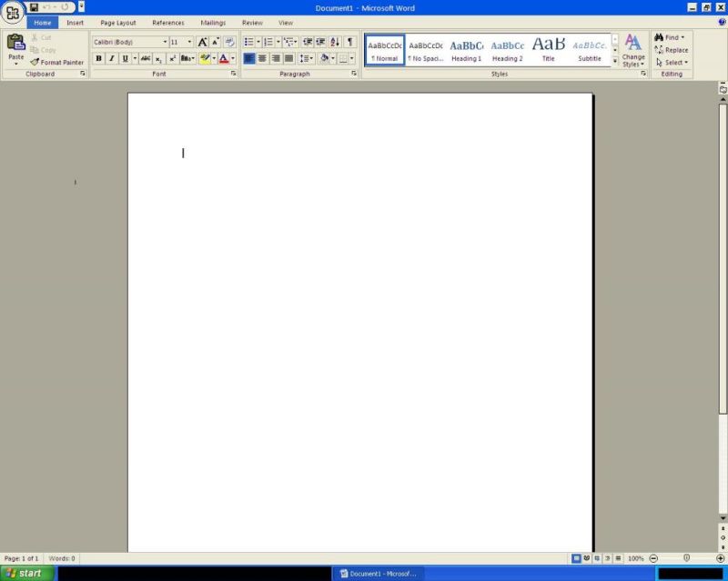Save the document from Quick Access Toolbar
The image size is (728, 581).
(34, 7)
